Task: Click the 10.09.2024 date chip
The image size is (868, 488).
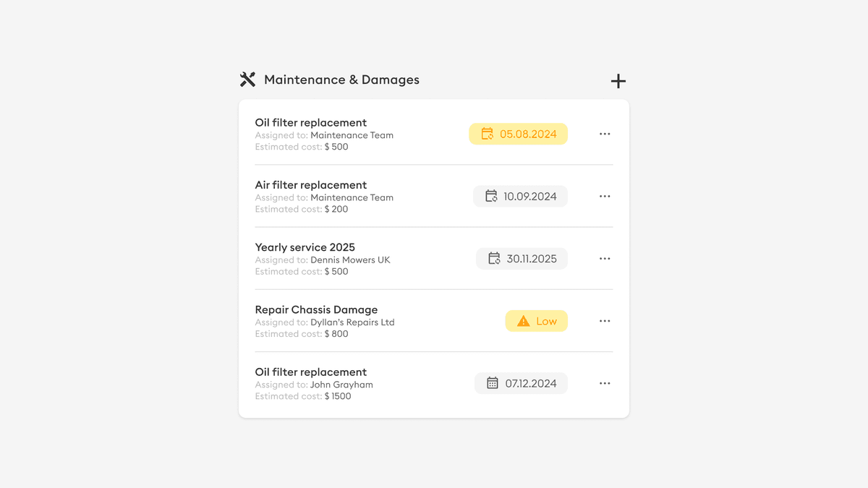Action: click(x=520, y=196)
